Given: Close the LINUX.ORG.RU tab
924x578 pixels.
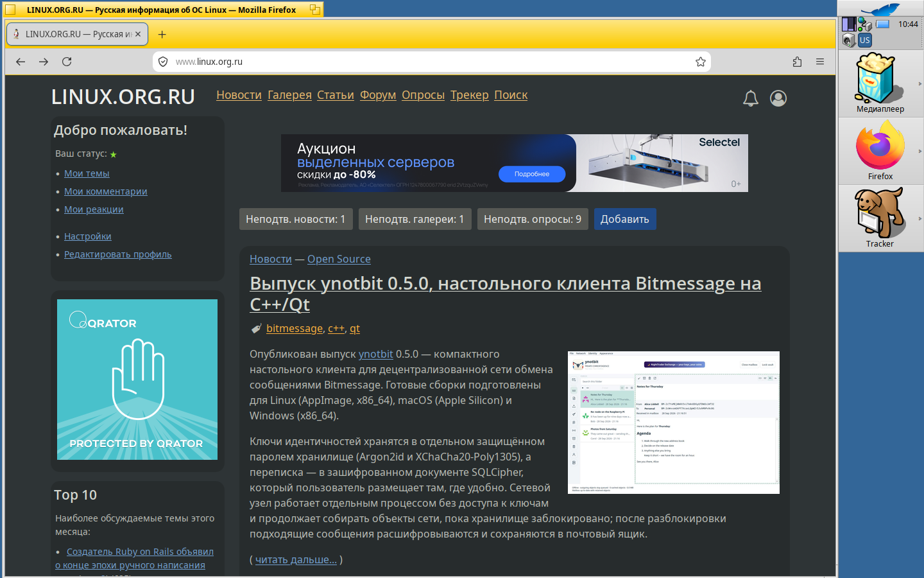Looking at the screenshot, I should 138,34.
